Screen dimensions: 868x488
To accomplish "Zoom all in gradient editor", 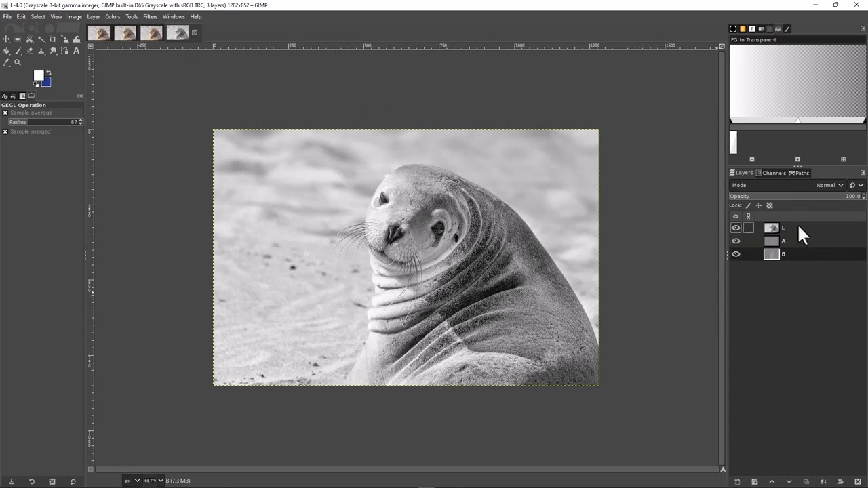I will pos(843,159).
